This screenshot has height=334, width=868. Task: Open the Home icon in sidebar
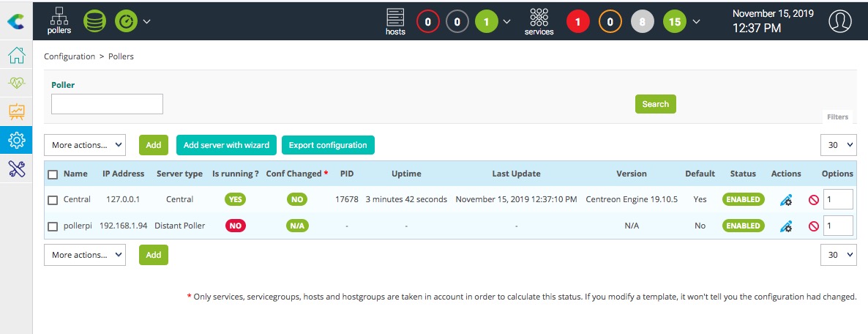16,56
